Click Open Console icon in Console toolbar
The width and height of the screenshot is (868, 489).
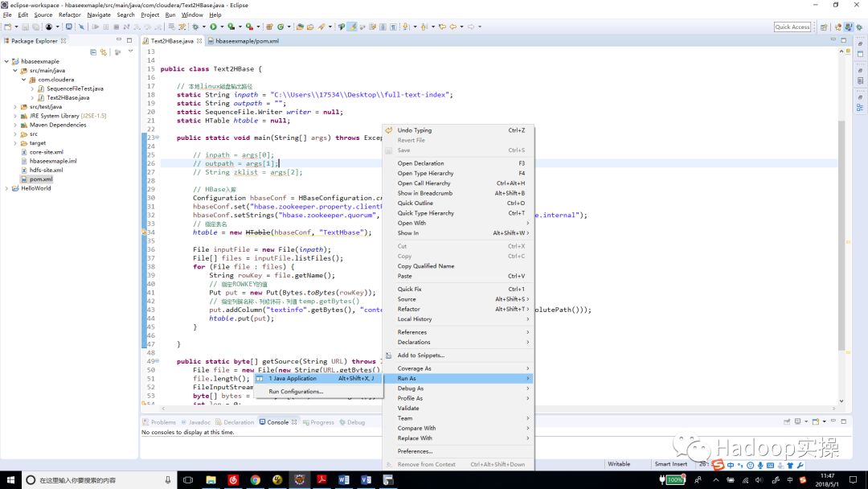coord(816,421)
